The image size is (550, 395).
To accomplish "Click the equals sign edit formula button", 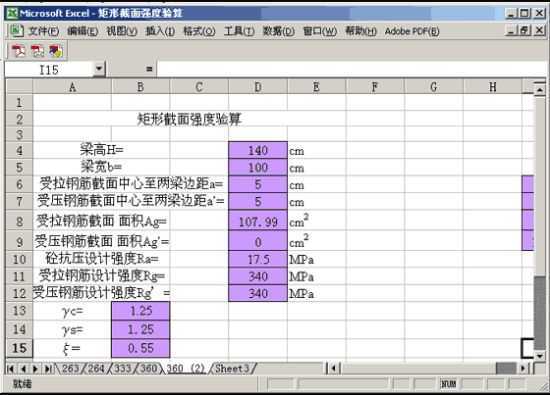I will pyautogui.click(x=149, y=69).
